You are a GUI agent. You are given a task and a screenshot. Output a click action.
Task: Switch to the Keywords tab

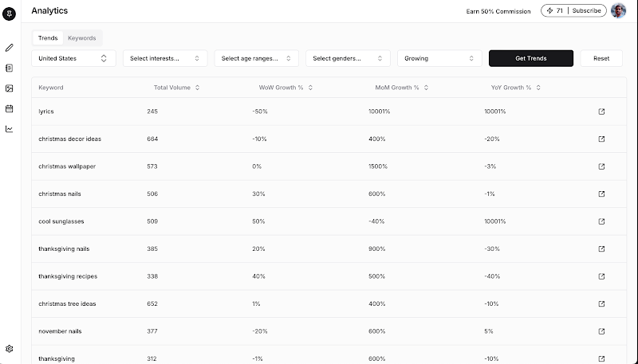click(x=82, y=38)
